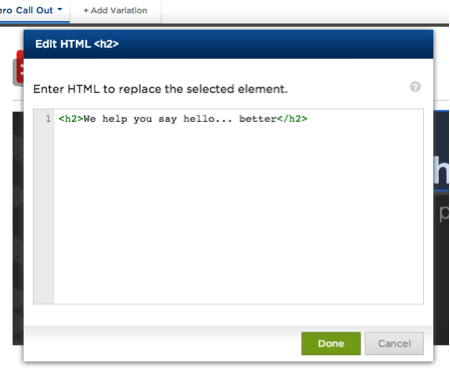Click the "Enter HTML to replace" instruction text
Image resolution: width=450 pixels, height=375 pixels.
(99, 89)
